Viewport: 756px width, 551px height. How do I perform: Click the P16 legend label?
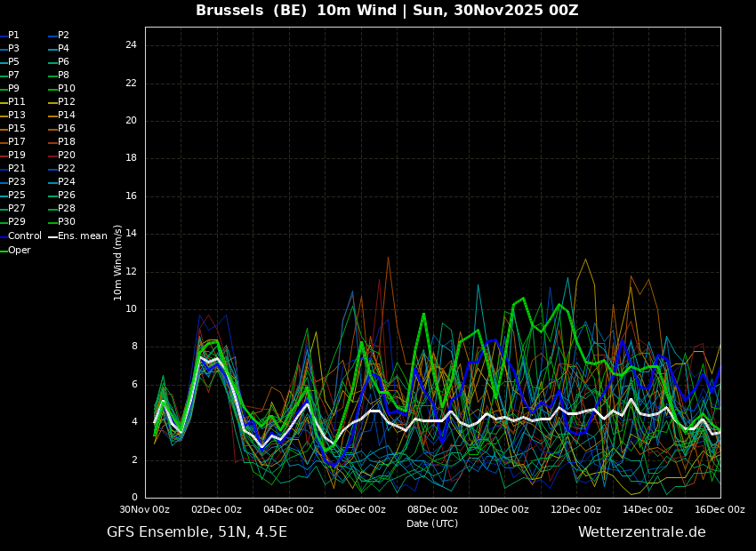pos(67,129)
